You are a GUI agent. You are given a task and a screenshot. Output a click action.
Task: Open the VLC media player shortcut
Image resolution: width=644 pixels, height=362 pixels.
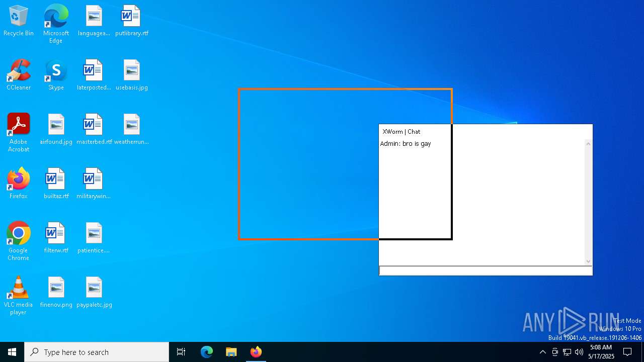pos(19,296)
